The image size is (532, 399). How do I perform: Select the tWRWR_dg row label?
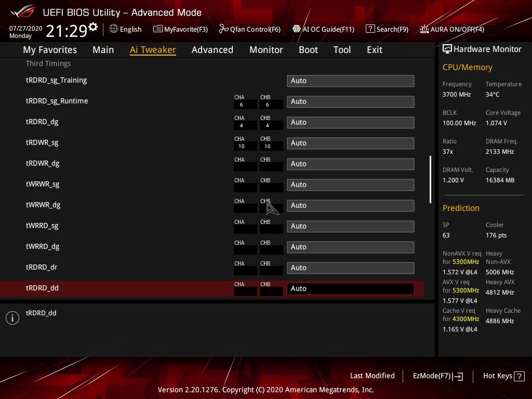(x=43, y=205)
